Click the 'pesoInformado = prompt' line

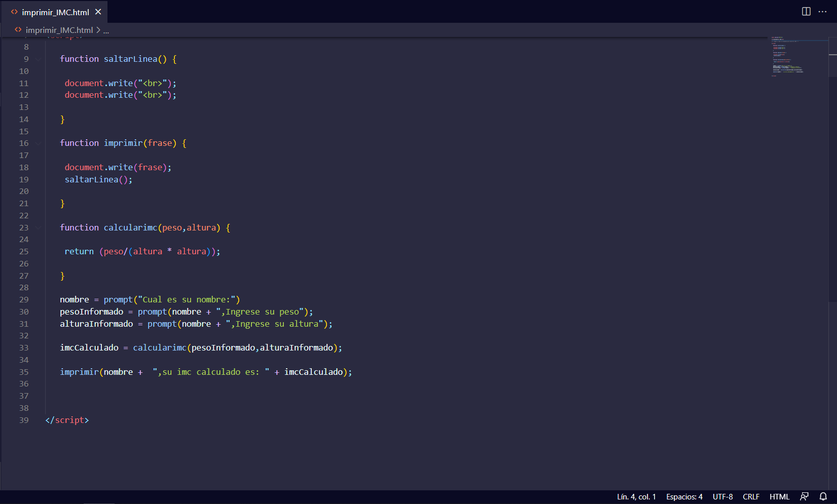tap(187, 312)
